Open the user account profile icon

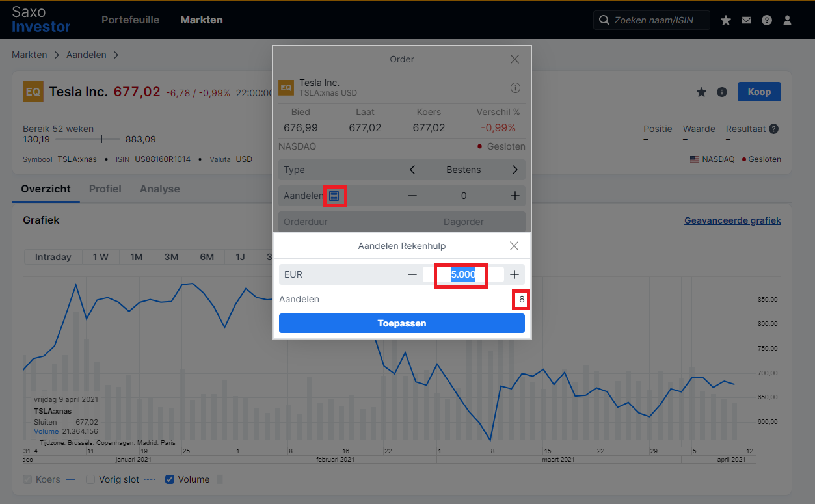(x=787, y=20)
